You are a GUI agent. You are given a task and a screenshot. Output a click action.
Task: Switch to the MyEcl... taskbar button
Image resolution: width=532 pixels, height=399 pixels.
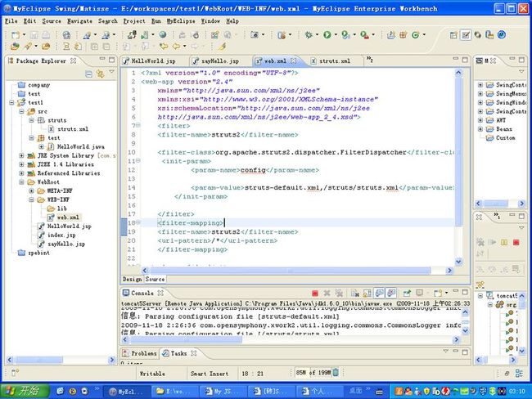pos(126,392)
